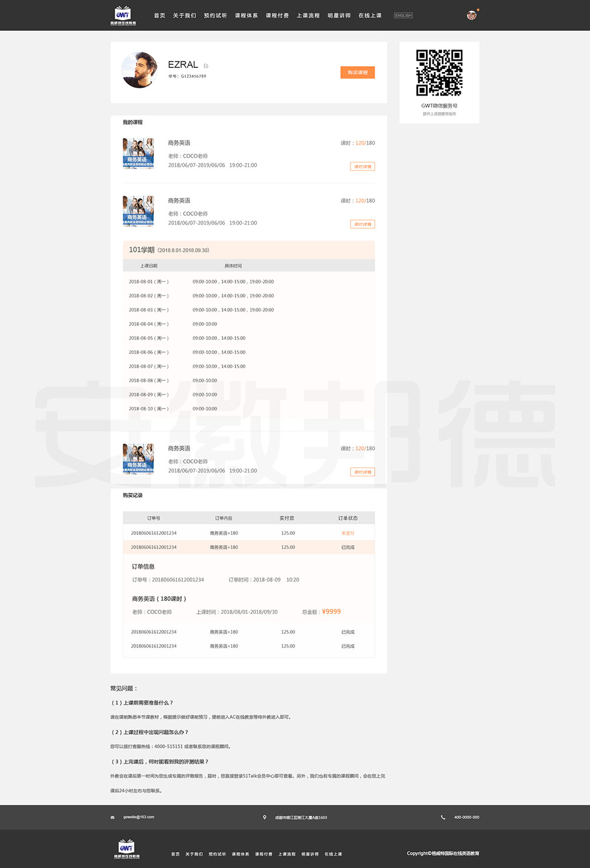Viewport: 590px width, 868px height.
Task: Click EZRAL's round profile photo
Action: tap(139, 70)
